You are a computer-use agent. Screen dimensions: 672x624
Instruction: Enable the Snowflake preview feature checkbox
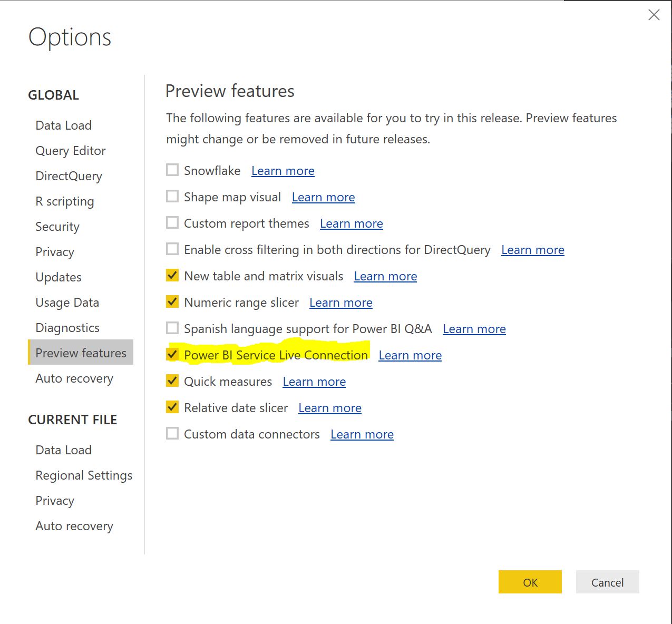coord(172,170)
